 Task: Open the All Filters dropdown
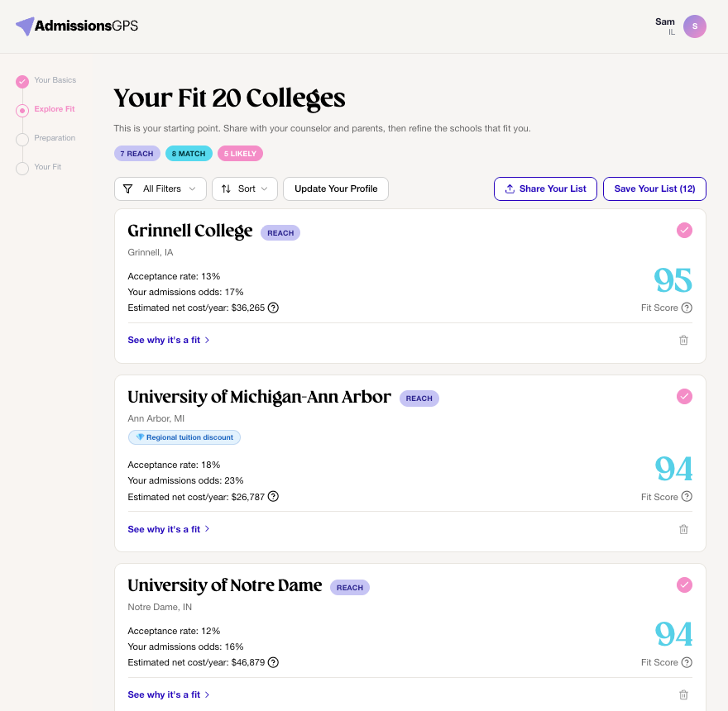(160, 188)
